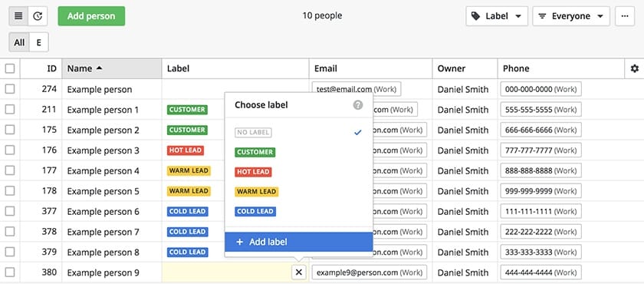The image size is (644, 284).
Task: Open Choose label help icon
Action: click(358, 105)
